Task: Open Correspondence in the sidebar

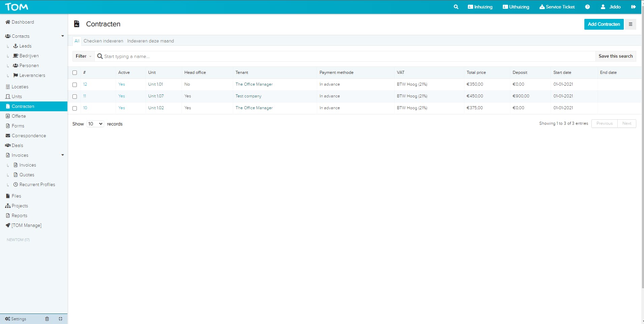Action: 26,136
